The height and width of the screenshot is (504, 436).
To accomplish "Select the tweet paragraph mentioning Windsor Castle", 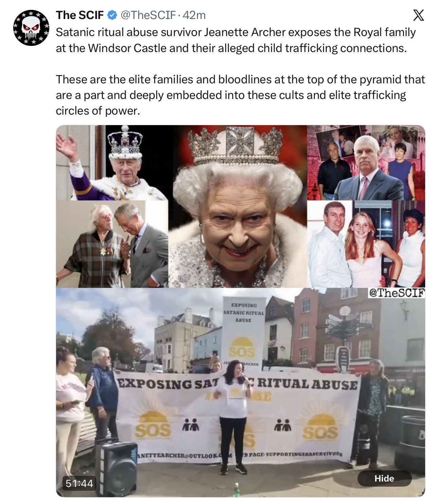I will [x=236, y=40].
